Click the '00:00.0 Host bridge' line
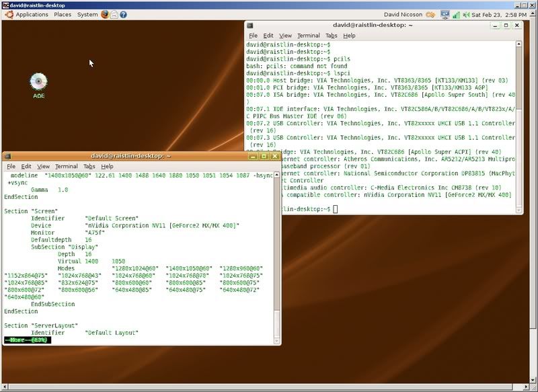The image size is (538, 392). 377,80
